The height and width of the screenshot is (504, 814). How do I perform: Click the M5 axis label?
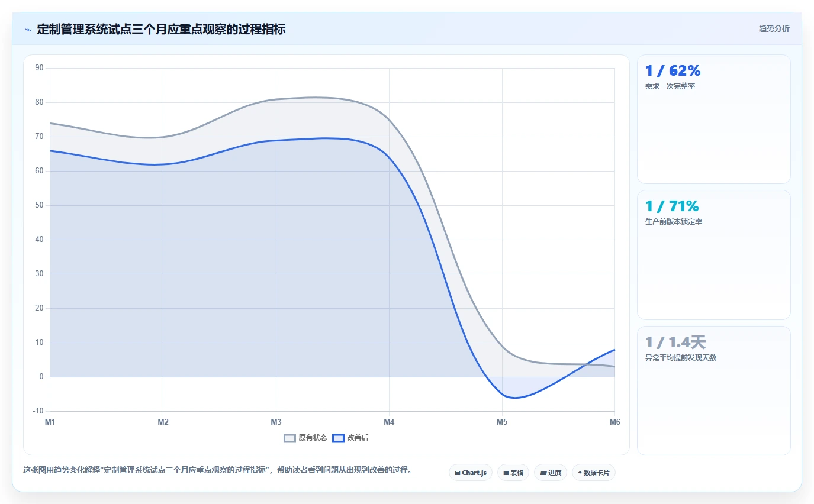502,422
